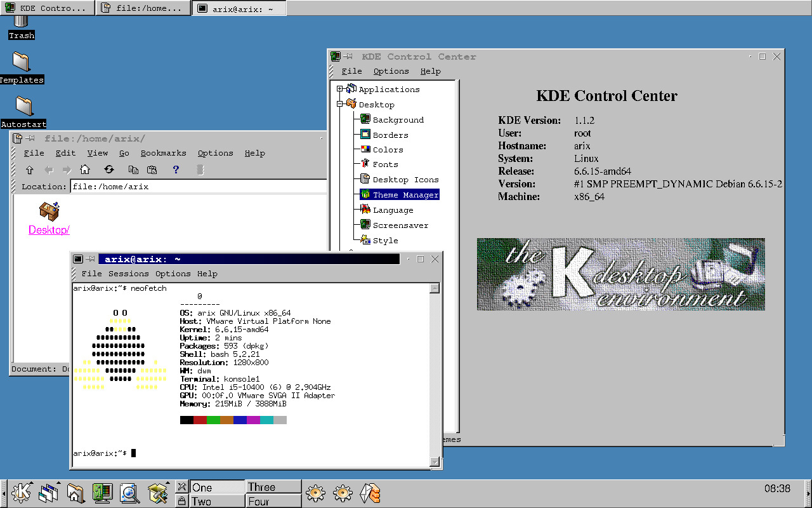
Task: Open the Sessions menu in konsole
Action: coord(128,274)
